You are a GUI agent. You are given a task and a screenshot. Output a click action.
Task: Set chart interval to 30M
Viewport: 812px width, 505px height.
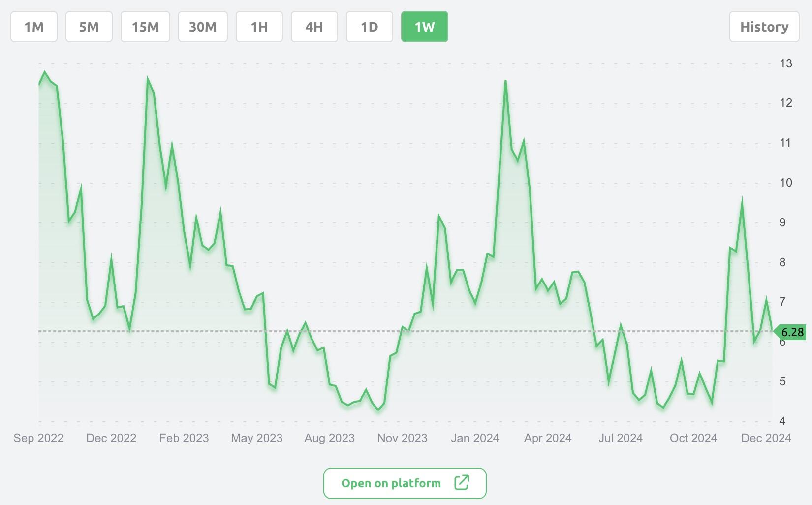[x=203, y=27]
